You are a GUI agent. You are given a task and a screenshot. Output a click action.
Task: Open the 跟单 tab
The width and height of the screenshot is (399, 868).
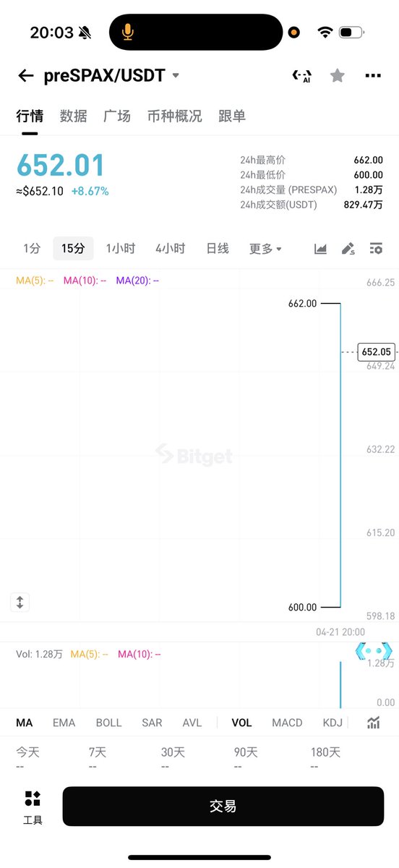coord(232,116)
